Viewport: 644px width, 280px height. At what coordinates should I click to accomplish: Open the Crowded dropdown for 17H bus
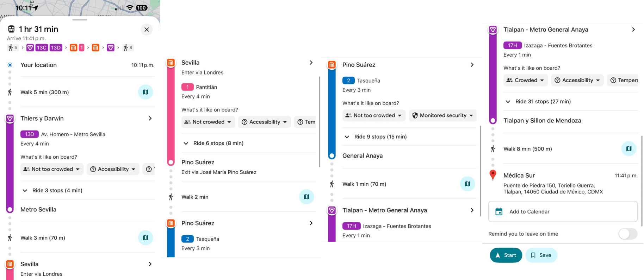(x=525, y=80)
